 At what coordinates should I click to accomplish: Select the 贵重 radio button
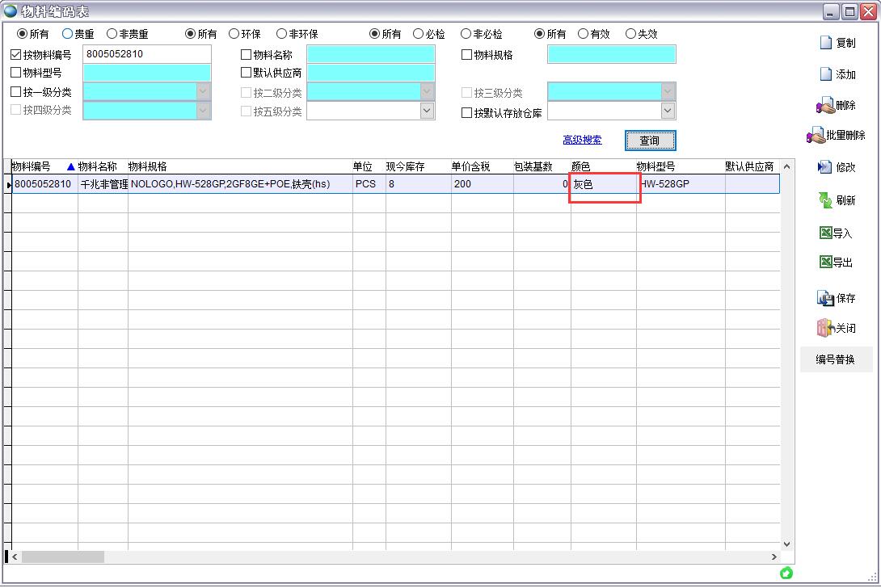pyautogui.click(x=68, y=34)
